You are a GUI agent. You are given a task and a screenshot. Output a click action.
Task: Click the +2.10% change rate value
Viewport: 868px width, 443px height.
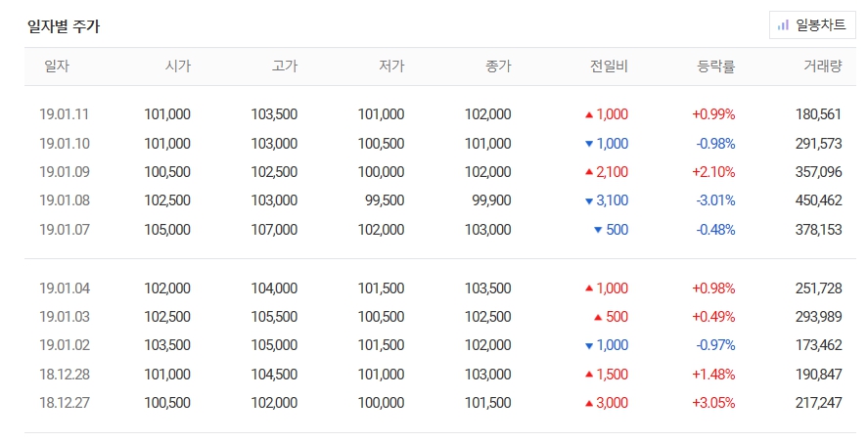click(x=713, y=172)
